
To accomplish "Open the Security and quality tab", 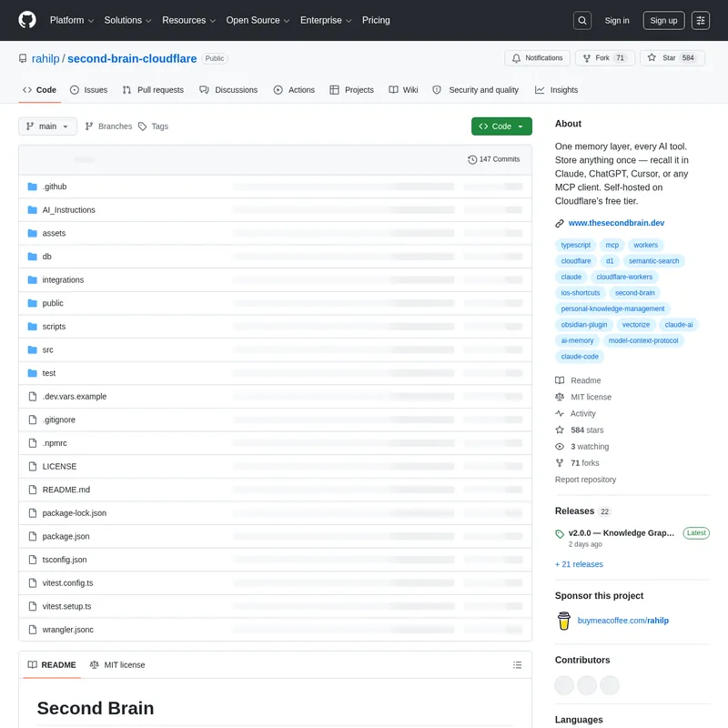I will 475,90.
